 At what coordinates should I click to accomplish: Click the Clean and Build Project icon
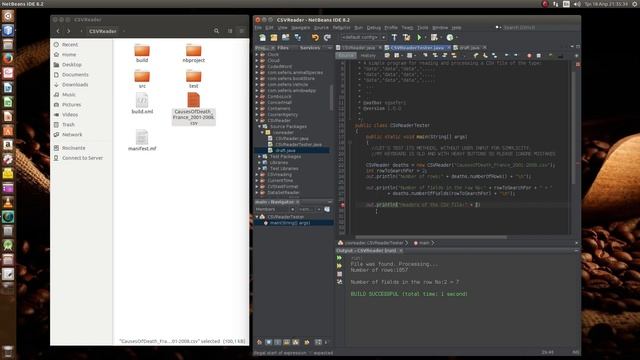(406, 38)
